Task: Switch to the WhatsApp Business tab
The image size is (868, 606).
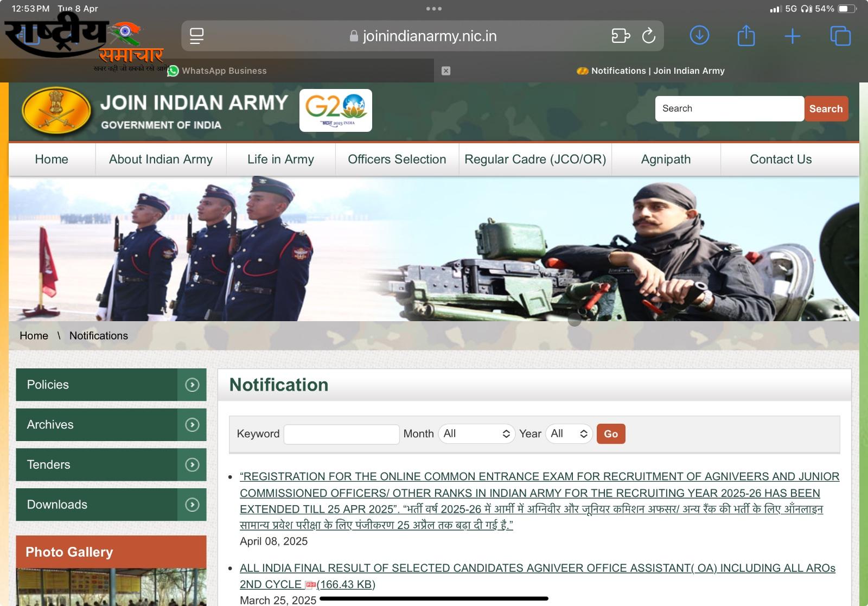Action: point(224,71)
